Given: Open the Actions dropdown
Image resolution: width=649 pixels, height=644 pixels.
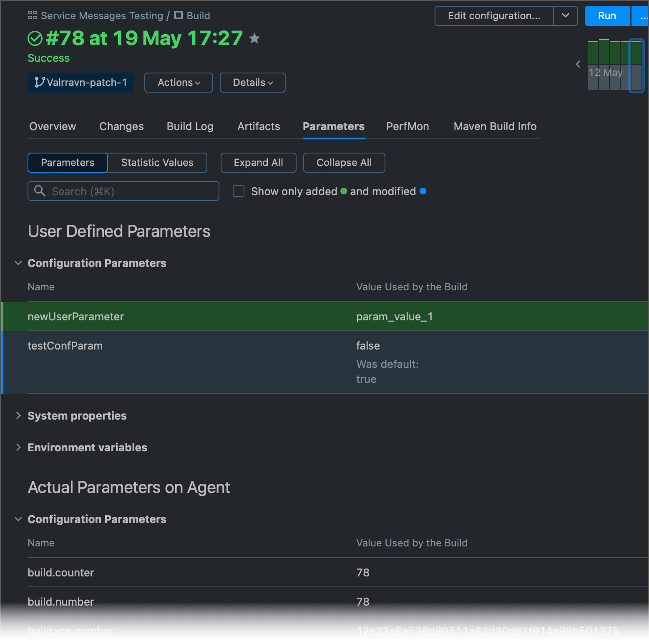Looking at the screenshot, I should point(179,83).
